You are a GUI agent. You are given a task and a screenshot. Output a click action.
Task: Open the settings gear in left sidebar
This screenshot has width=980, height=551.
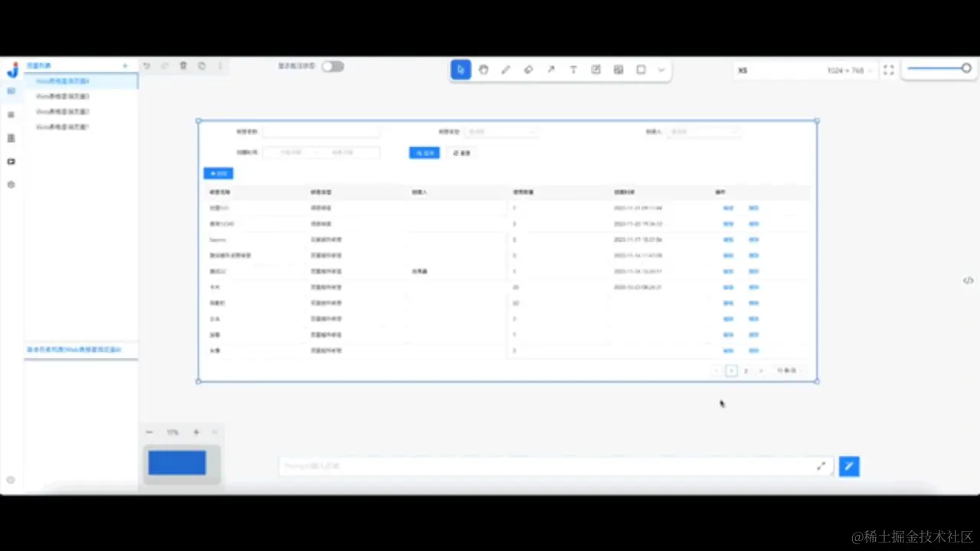(11, 184)
